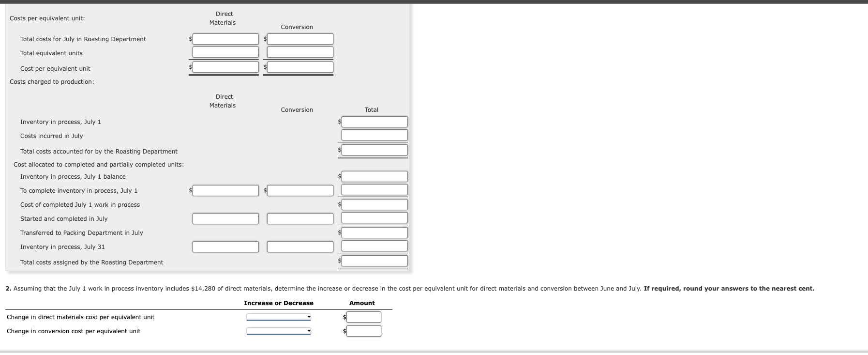This screenshot has width=868, height=355.
Task: Click direct materials change Amount field
Action: tap(364, 317)
